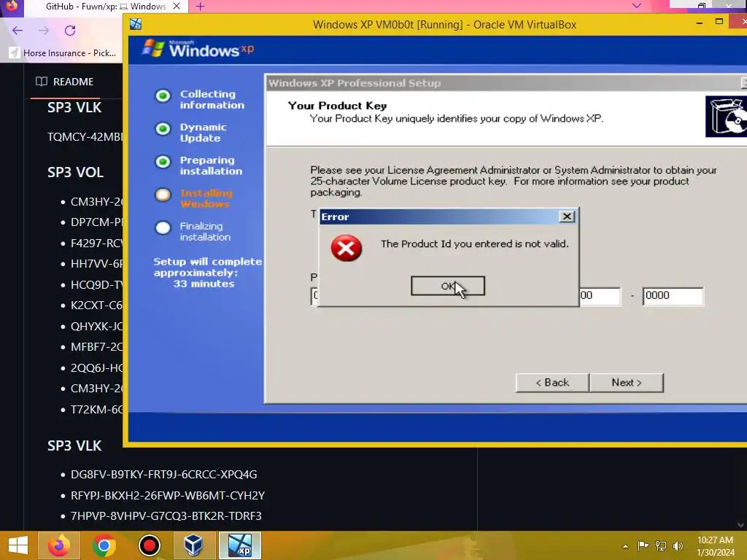
Task: Click the key starting TQMCY-42MB
Action: [85, 137]
